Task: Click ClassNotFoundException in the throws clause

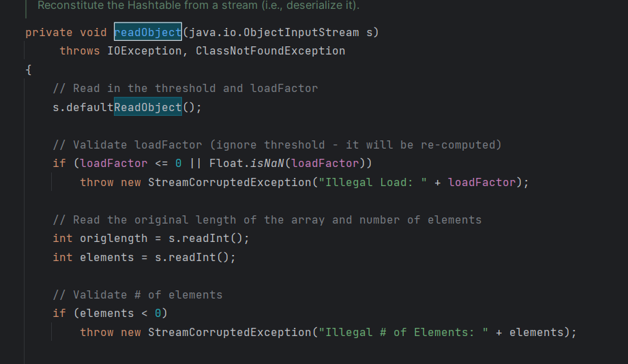Action: (270, 51)
